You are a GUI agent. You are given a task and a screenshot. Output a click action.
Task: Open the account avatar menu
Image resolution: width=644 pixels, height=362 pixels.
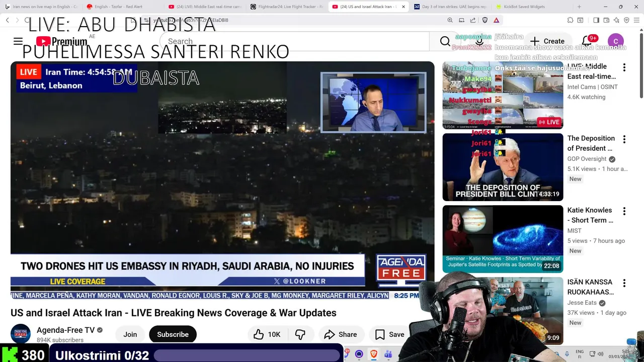616,41
